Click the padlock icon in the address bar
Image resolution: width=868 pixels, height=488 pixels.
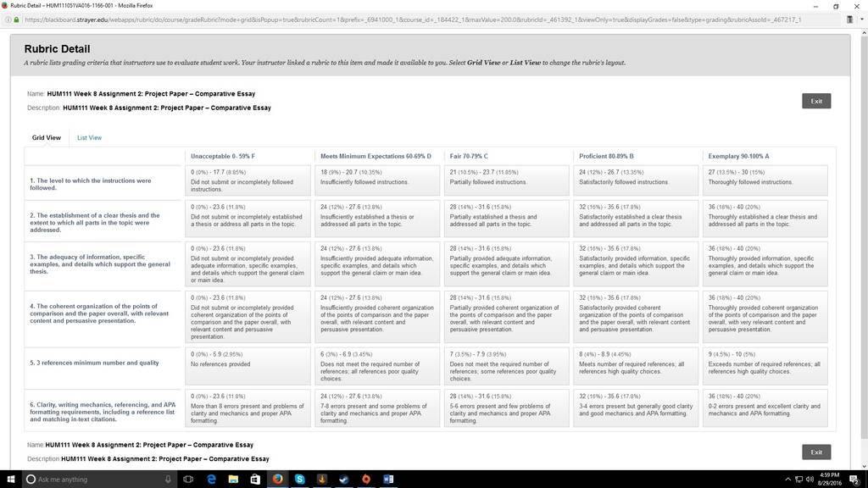17,20
